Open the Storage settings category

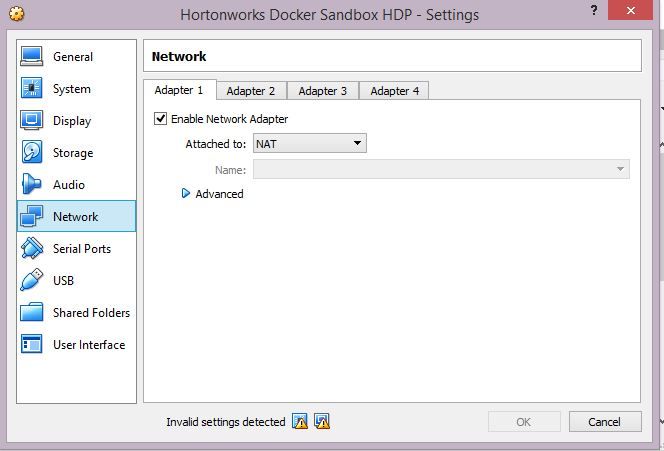76,152
